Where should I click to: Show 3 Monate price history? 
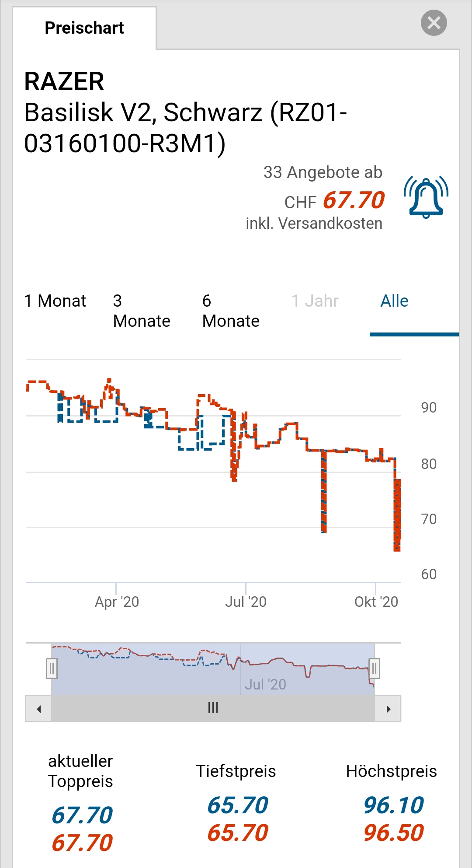pos(142,311)
